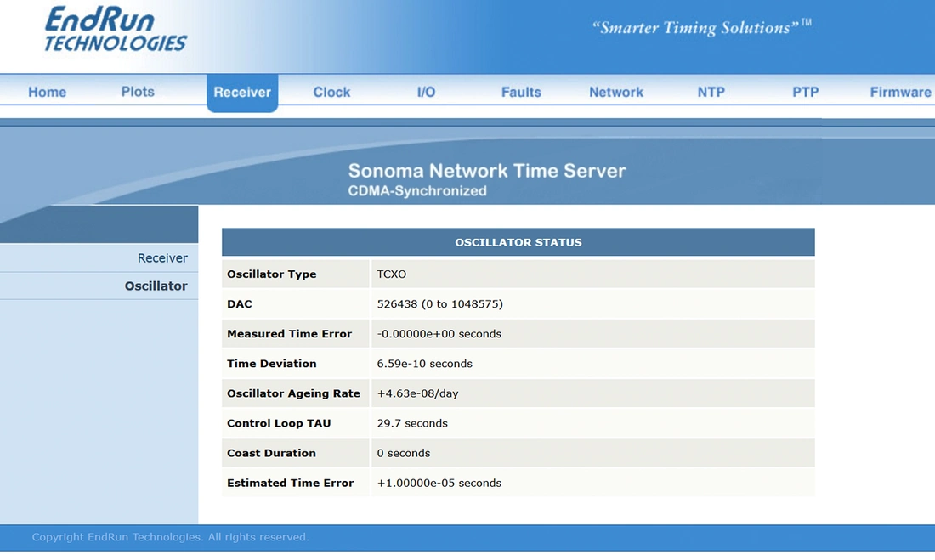Switch to the Plots tab
This screenshot has width=935, height=560.
tap(138, 92)
